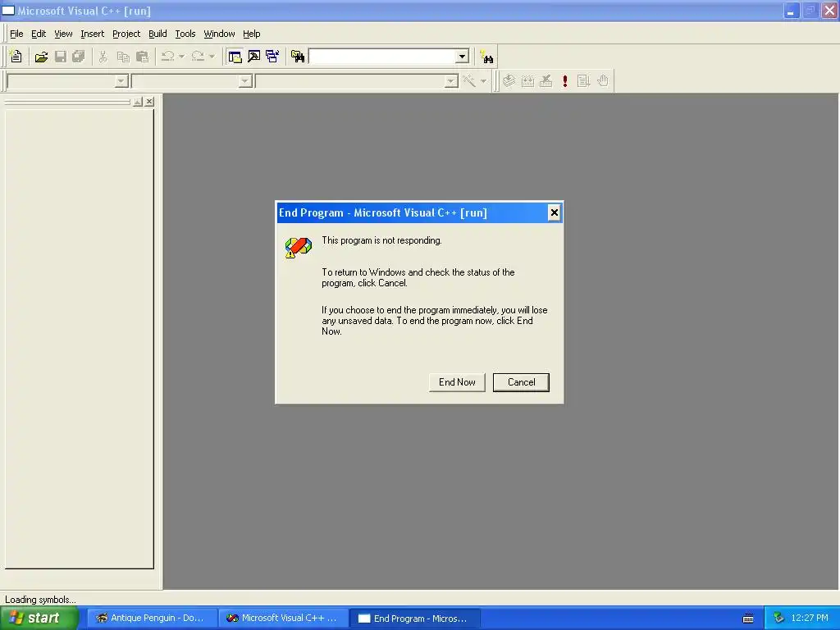The image size is (840, 630).
Task: Open the Insert menu
Action: (92, 34)
